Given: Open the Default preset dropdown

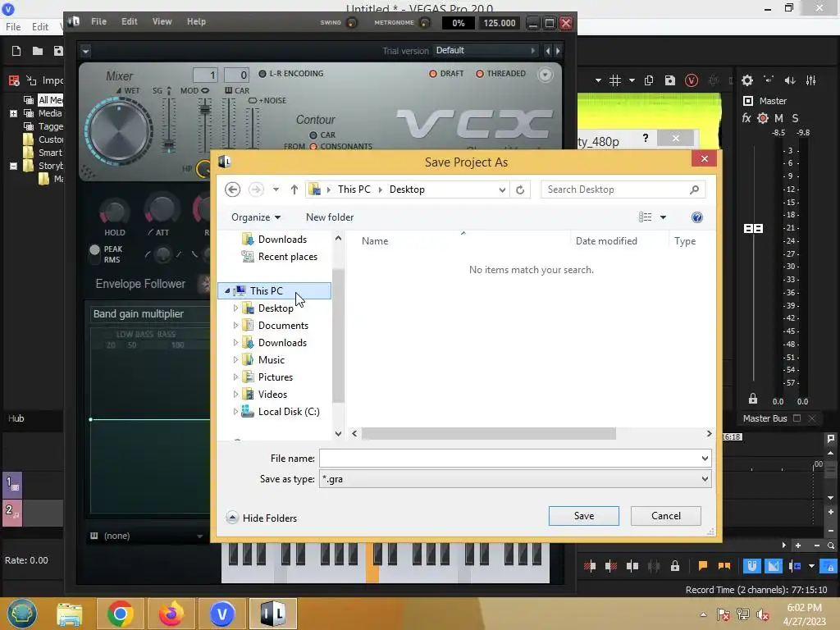Looking at the screenshot, I should click(x=485, y=51).
